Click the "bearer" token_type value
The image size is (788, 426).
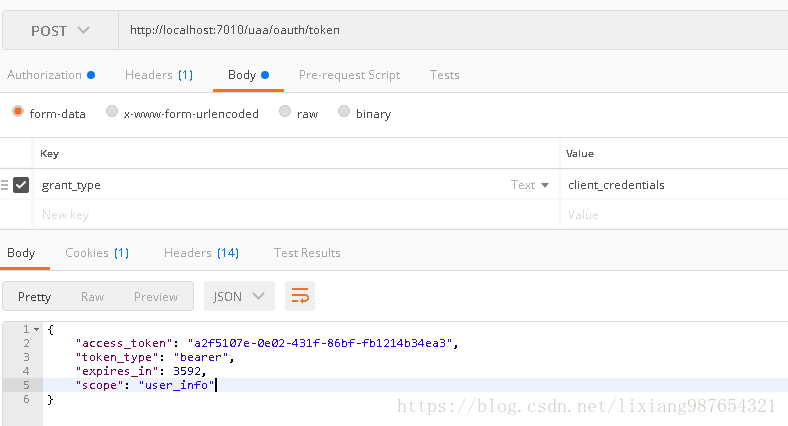point(201,357)
